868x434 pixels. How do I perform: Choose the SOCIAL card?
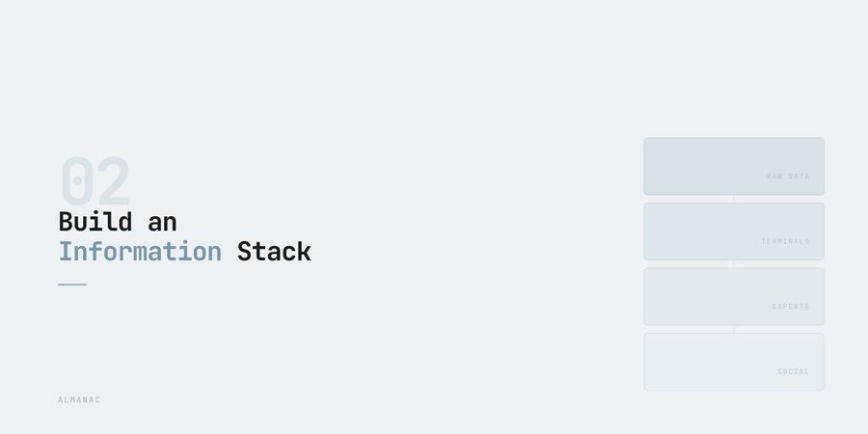click(733, 362)
